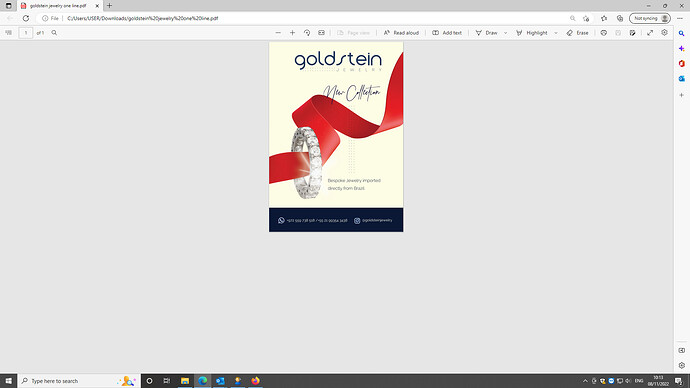Toggle fit to page view

[322, 33]
